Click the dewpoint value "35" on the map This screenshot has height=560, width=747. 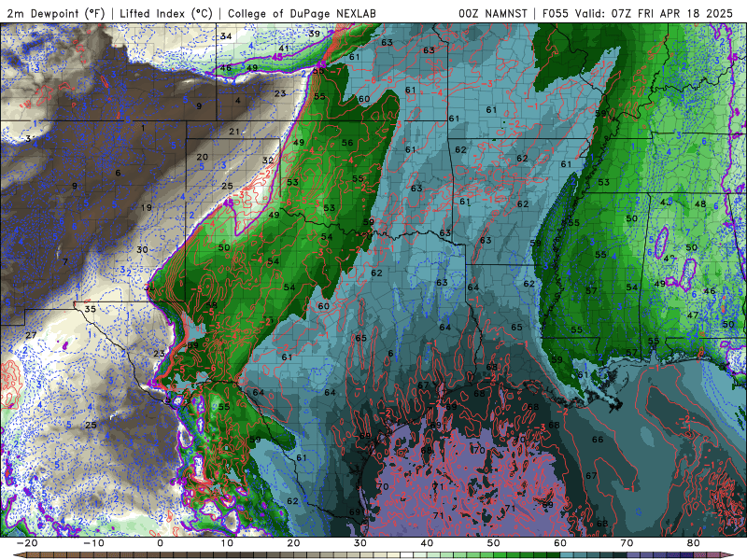click(x=90, y=309)
